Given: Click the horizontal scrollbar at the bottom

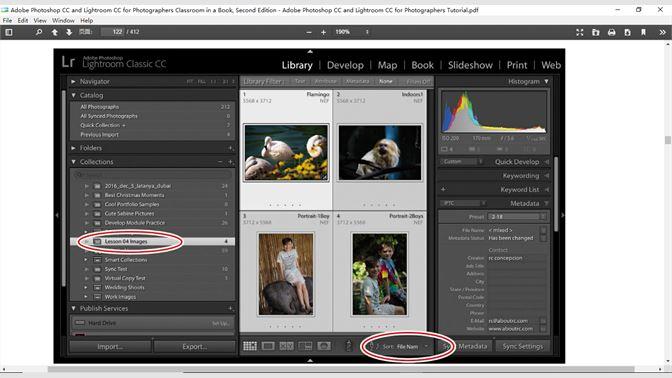Looking at the screenshot, I should click(341, 369).
